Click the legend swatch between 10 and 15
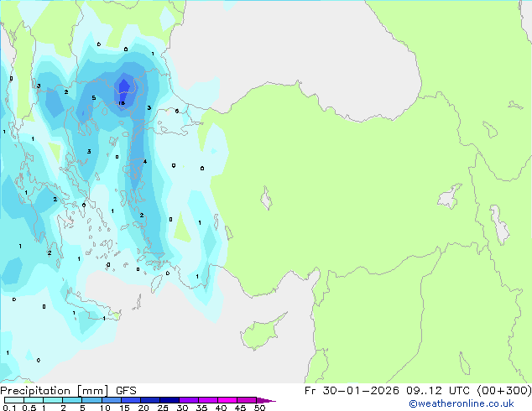 pos(112,400)
